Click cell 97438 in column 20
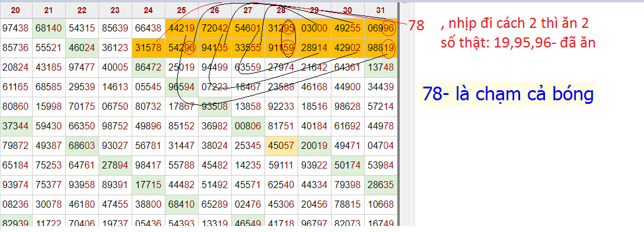The height and width of the screenshot is (232, 644). pos(15,28)
